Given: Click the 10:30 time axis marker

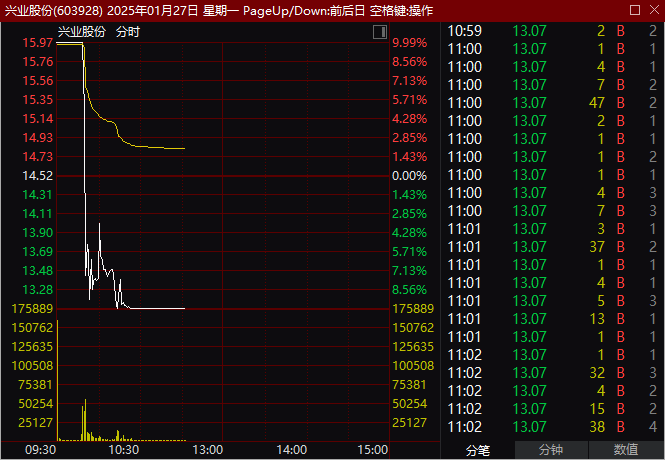Looking at the screenshot, I should click(x=122, y=450).
